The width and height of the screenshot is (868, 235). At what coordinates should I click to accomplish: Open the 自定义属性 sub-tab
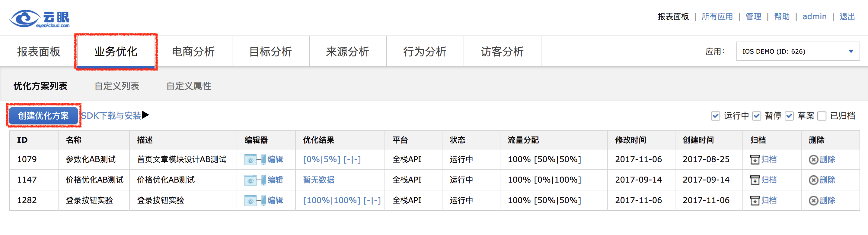point(189,86)
